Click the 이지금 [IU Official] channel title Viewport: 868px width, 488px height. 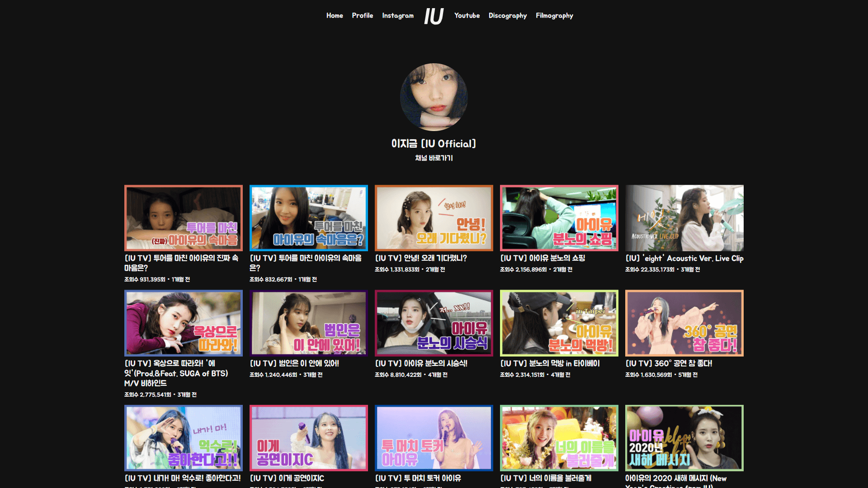click(x=434, y=144)
